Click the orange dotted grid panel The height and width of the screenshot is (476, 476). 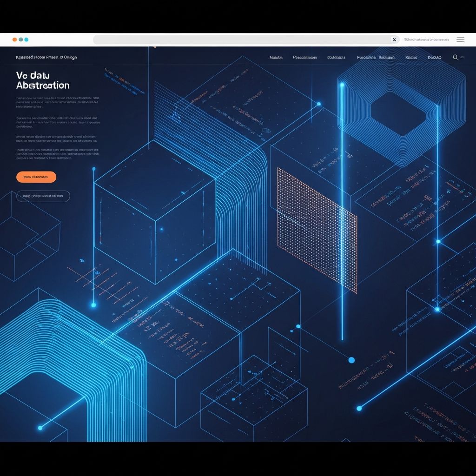click(317, 229)
